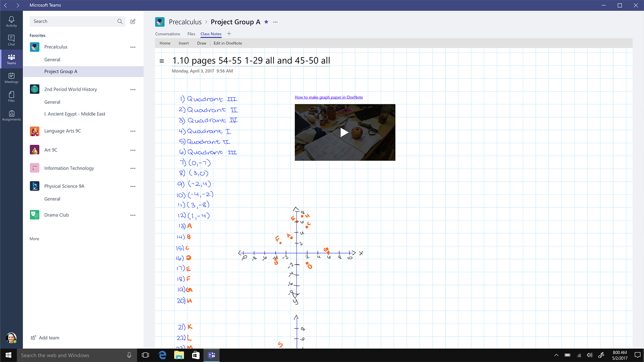The width and height of the screenshot is (644, 362).
Task: Open the Chat section
Action: pos(11,40)
